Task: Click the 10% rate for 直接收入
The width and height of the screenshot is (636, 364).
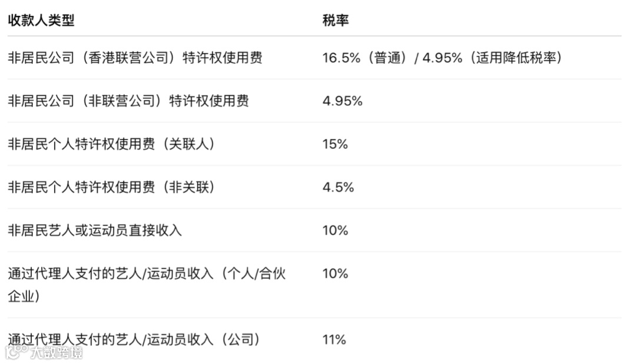Action: tap(335, 230)
